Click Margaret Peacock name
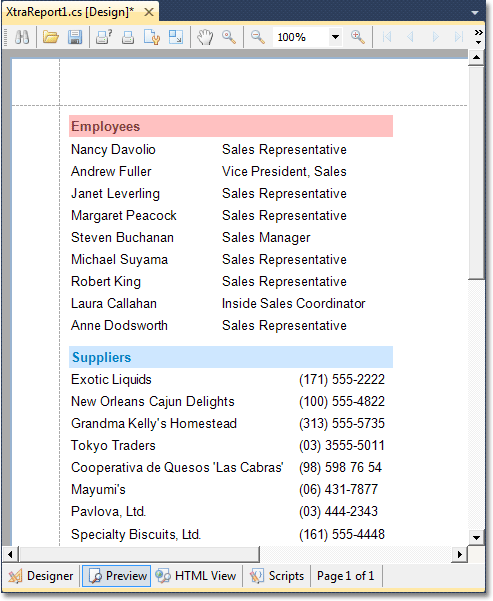This screenshot has width=493, height=601. pyautogui.click(x=124, y=215)
